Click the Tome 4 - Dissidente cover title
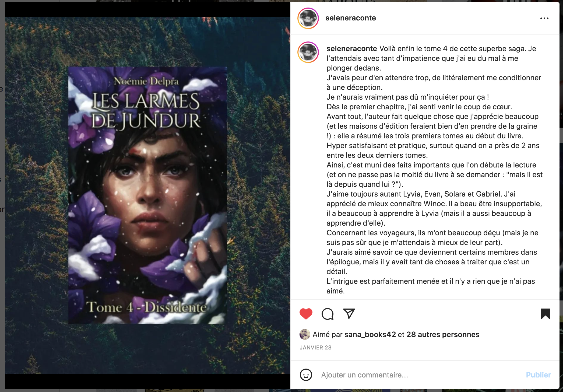 pos(146,307)
